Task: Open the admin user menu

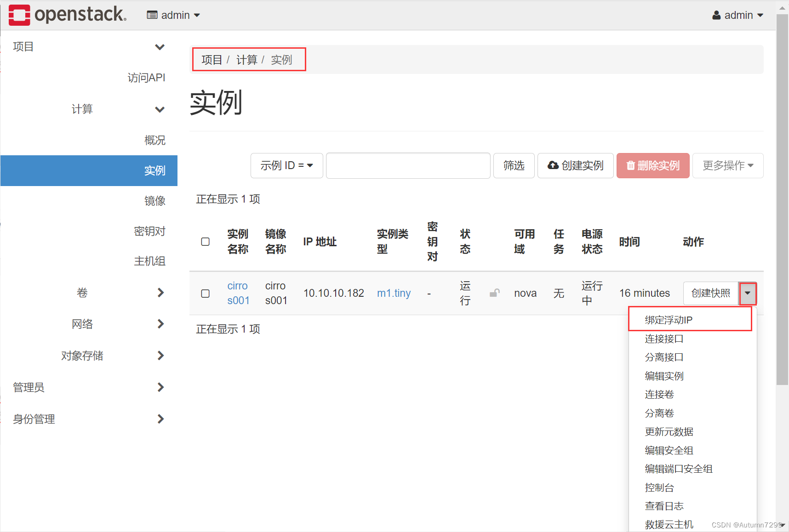Action: click(x=738, y=15)
